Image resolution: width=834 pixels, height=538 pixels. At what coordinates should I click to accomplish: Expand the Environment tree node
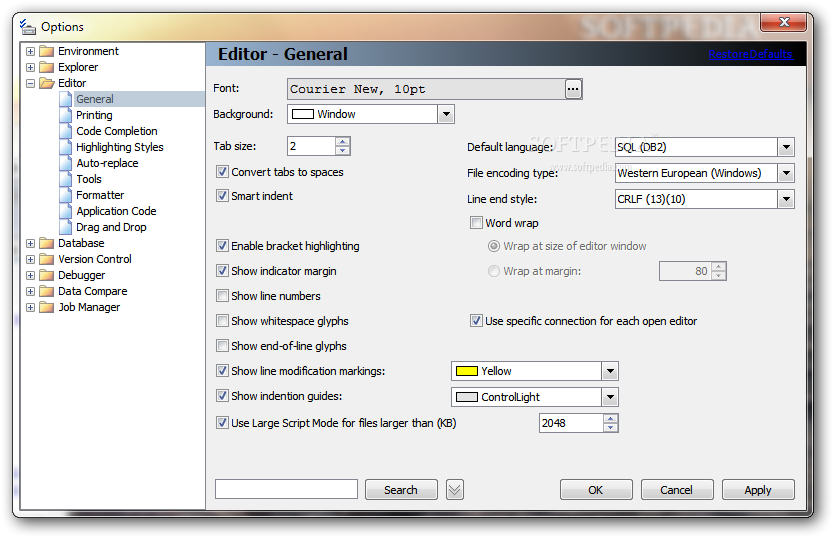tap(30, 52)
